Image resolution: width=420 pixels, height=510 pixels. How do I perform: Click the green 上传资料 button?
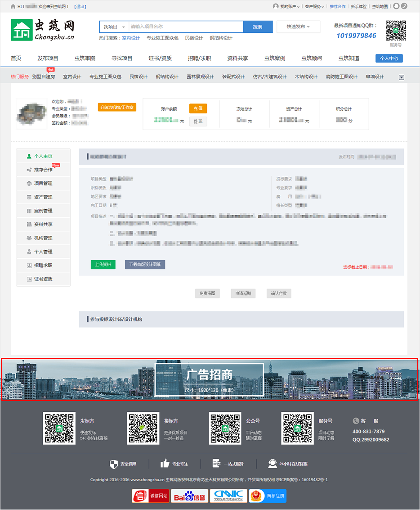(x=103, y=264)
